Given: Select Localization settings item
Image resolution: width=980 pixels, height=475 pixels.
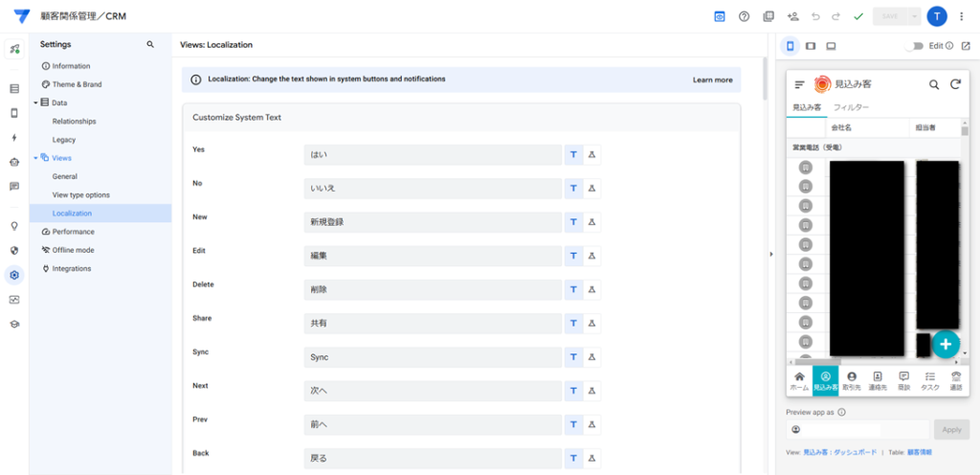Looking at the screenshot, I should (100, 214).
